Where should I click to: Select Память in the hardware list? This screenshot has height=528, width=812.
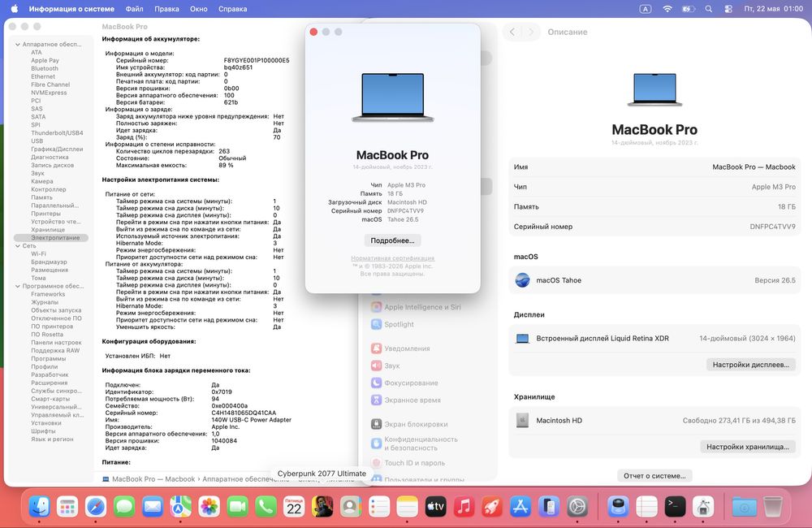click(41, 197)
